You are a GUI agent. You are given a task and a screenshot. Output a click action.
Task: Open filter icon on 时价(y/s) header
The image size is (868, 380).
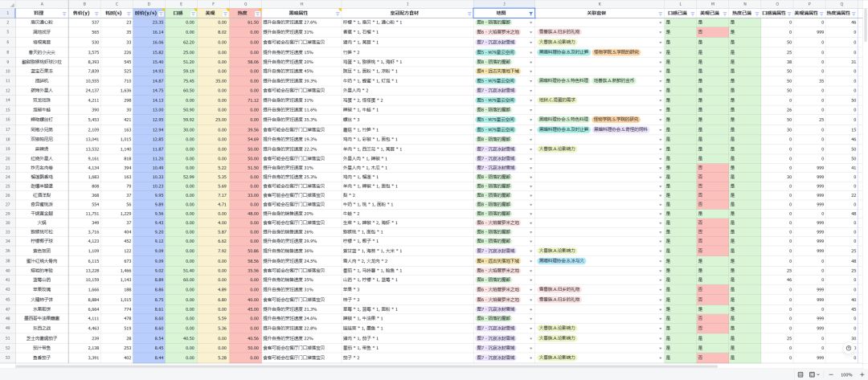click(161, 13)
